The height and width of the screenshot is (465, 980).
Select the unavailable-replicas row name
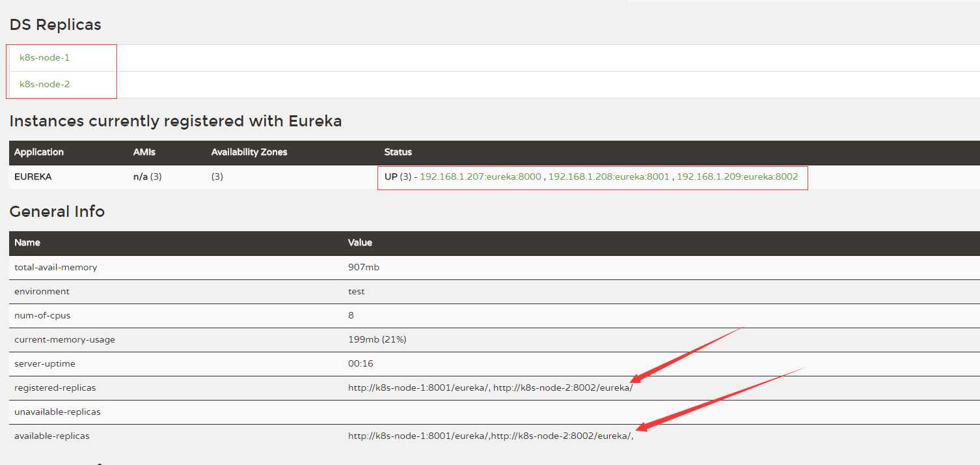click(57, 412)
